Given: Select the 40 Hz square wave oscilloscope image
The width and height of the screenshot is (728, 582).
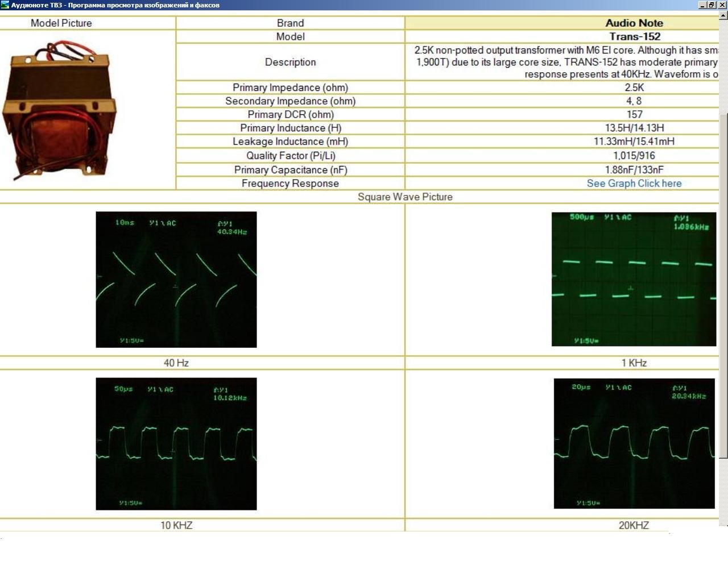Looking at the screenshot, I should click(176, 280).
